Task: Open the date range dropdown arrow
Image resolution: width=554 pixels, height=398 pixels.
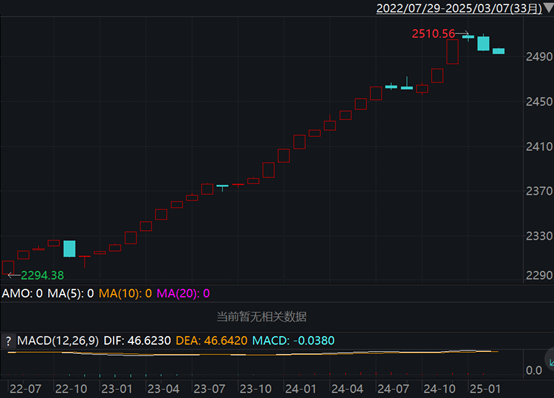Action: point(549,8)
